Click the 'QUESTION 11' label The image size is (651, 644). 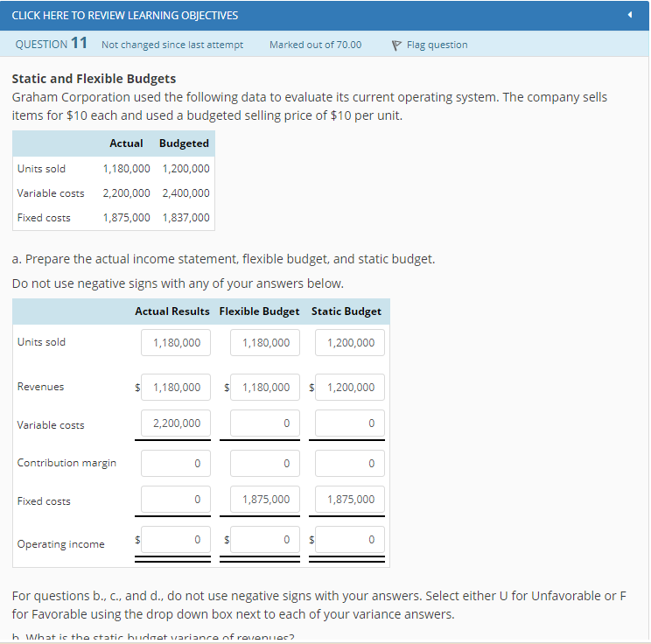(x=51, y=43)
